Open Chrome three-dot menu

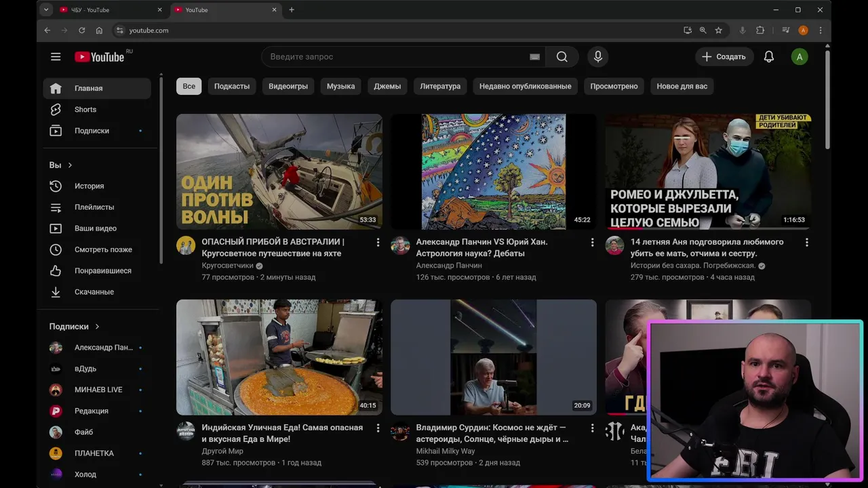click(x=821, y=30)
